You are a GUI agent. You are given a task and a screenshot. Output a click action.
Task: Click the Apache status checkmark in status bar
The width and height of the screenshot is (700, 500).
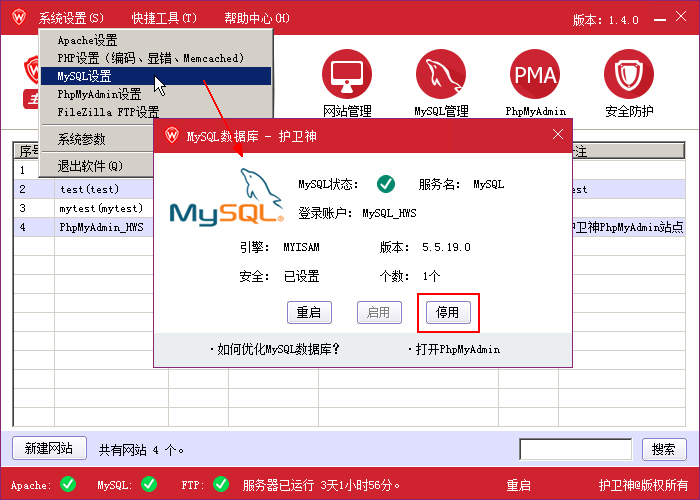point(68,484)
